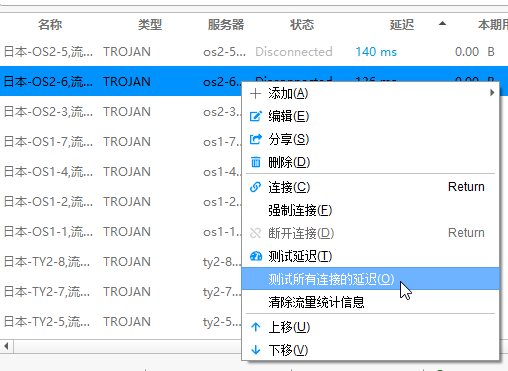Click TROJAN type in 日本-OS1-7 row
Image resolution: width=508 pixels, height=371 pixels.
pos(127,142)
